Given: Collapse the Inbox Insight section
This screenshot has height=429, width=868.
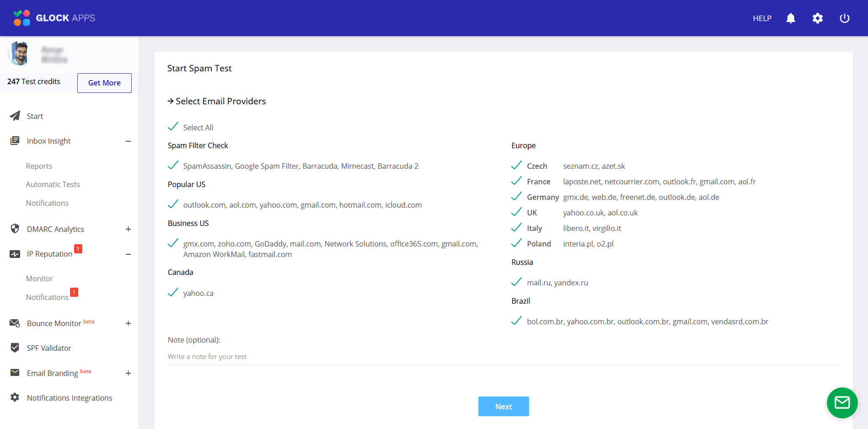Looking at the screenshot, I should [129, 141].
